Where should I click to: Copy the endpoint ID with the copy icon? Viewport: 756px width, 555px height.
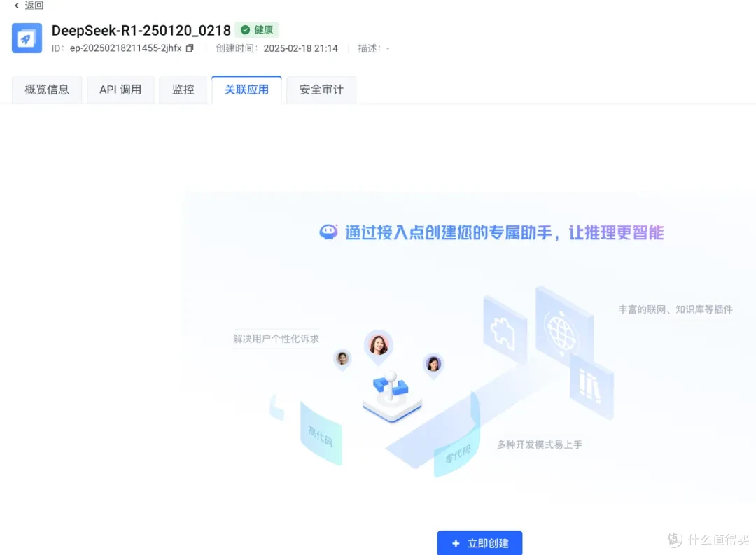[x=190, y=48]
